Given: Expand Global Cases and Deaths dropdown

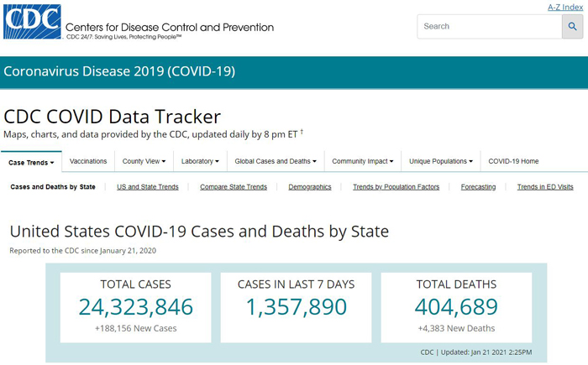Looking at the screenshot, I should [x=276, y=161].
